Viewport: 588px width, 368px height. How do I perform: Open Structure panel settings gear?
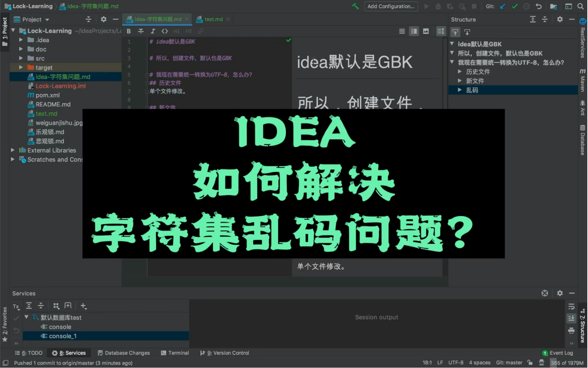point(560,19)
